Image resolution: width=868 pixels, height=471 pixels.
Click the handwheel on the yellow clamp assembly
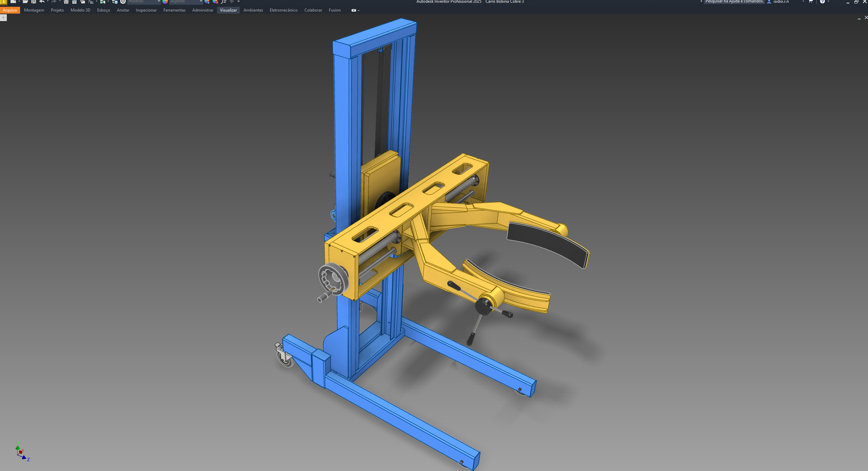pos(334,279)
